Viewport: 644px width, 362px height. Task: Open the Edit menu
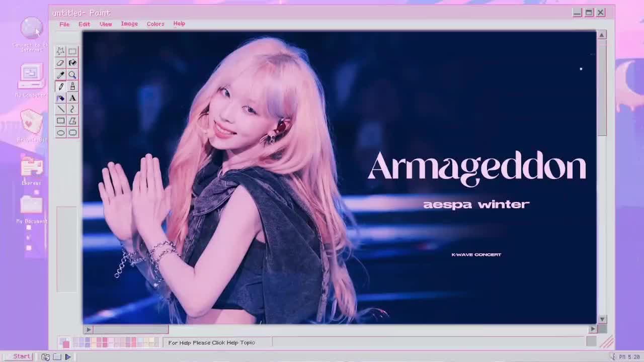click(84, 24)
